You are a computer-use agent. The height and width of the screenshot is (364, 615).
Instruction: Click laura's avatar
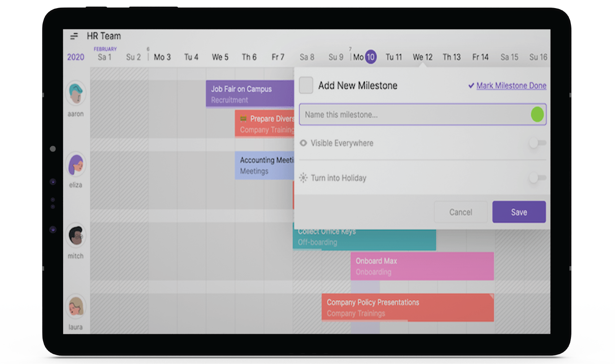[x=76, y=306]
